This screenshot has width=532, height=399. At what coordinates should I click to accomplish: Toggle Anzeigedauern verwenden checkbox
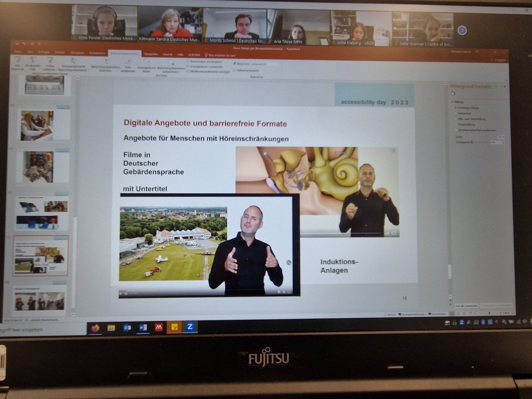point(188,66)
